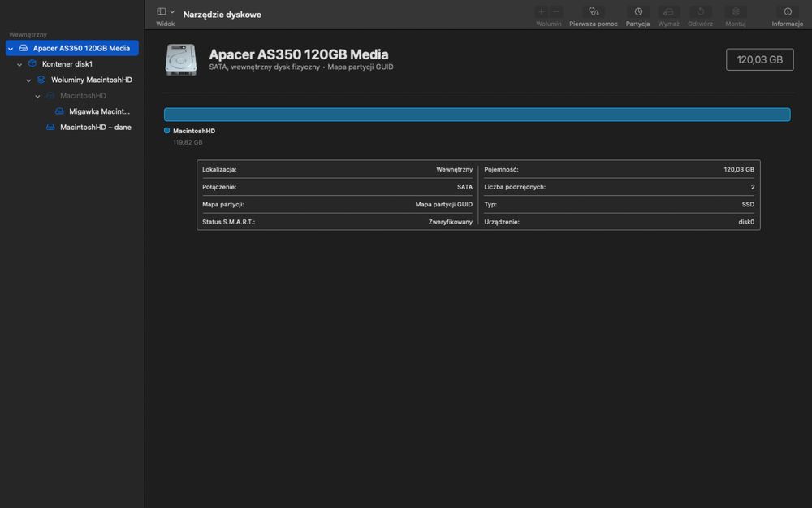
Task: Click the S.M.A.R.T. Zweryfikowany value
Action: [451, 222]
